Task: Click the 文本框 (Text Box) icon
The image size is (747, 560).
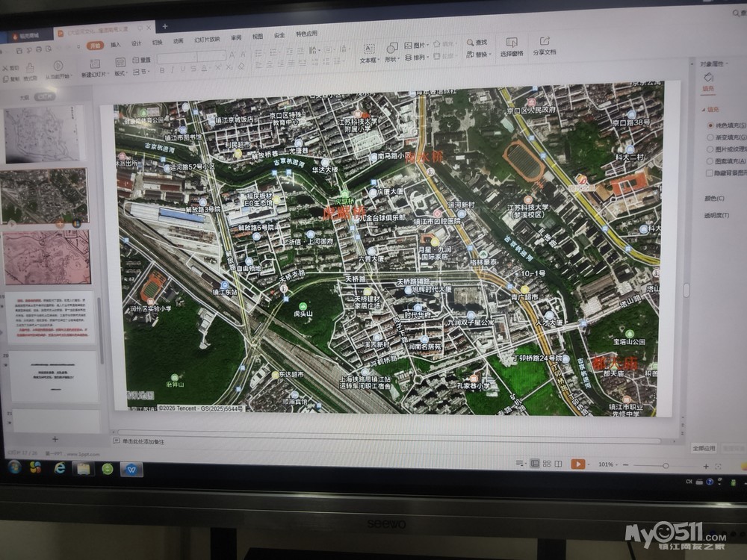Action: click(x=368, y=48)
